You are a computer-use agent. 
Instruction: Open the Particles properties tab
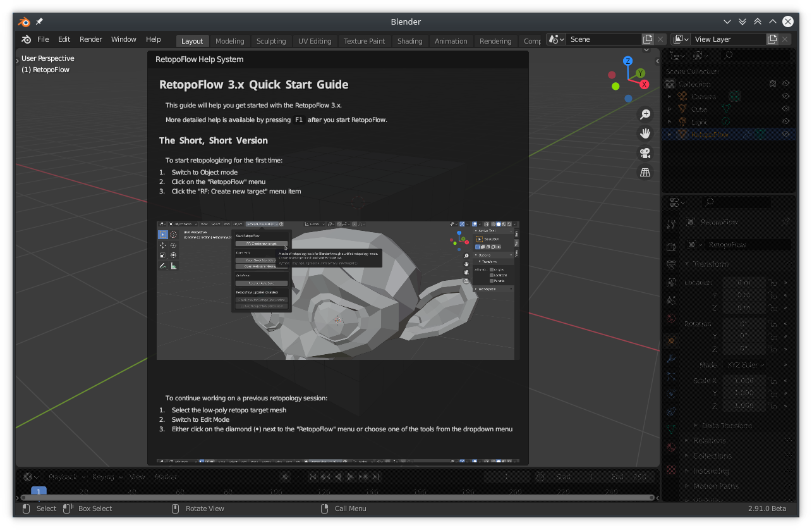(671, 376)
